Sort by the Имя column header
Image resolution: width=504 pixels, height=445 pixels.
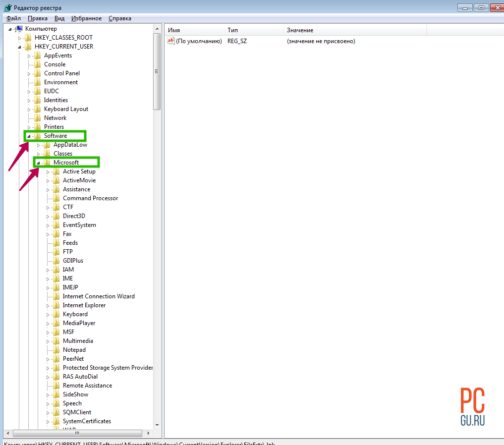click(x=194, y=30)
